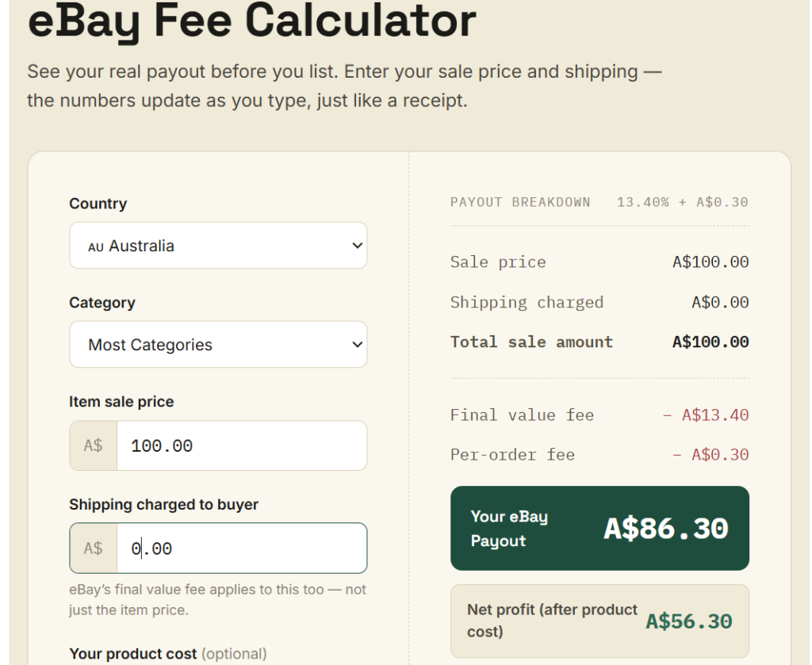Screen dimensions: 812x665
Task: Click the Net profit A$56.30 amount
Action: 689,621
